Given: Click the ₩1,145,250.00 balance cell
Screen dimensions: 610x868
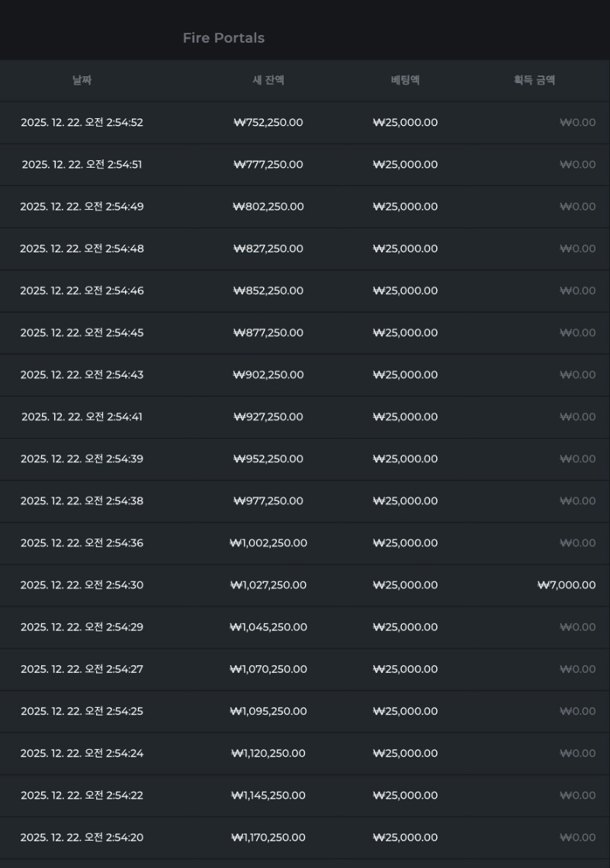Looking at the screenshot, I should [268, 795].
